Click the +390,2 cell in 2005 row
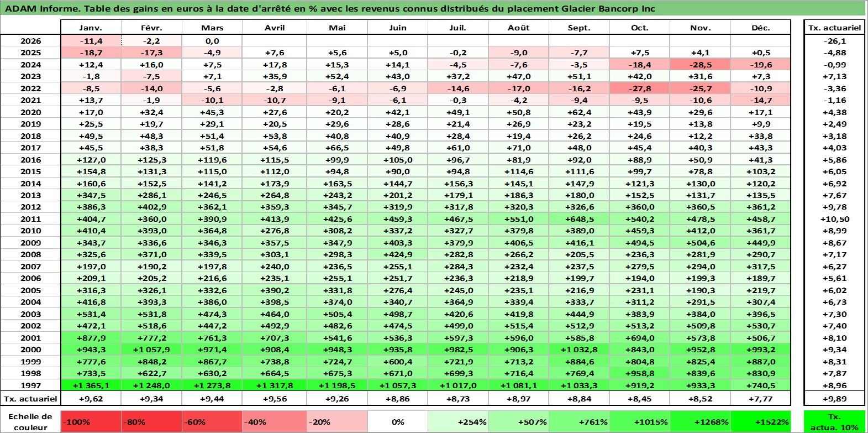 (x=274, y=290)
